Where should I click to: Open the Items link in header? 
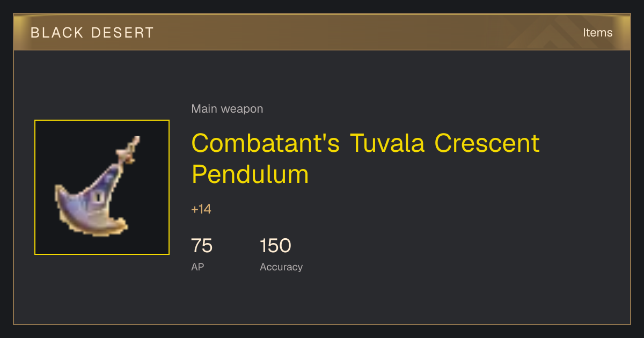tap(598, 33)
